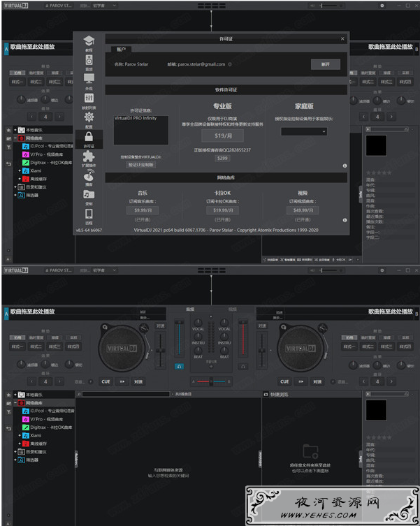Open the 音频 speaker audio settings icon

pyautogui.click(x=89, y=60)
